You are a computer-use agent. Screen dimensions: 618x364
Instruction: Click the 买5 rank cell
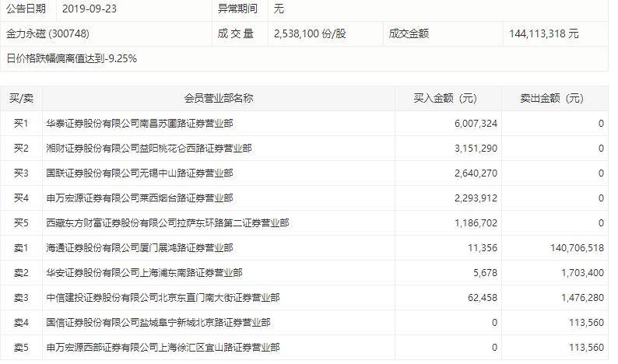click(21, 223)
